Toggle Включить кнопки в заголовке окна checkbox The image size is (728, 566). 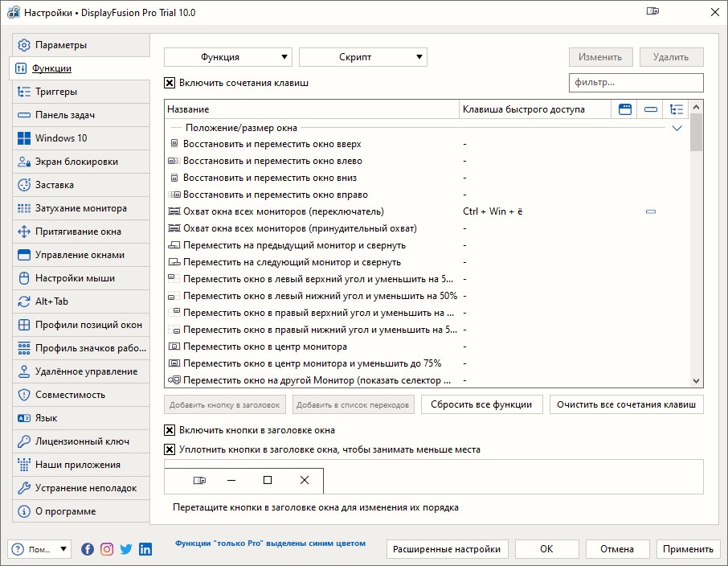pyautogui.click(x=170, y=430)
